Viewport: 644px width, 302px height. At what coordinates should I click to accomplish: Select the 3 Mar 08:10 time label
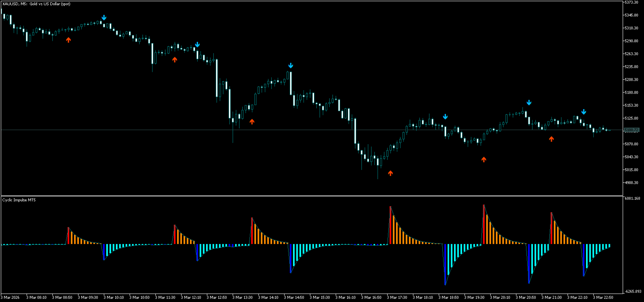(x=37, y=298)
